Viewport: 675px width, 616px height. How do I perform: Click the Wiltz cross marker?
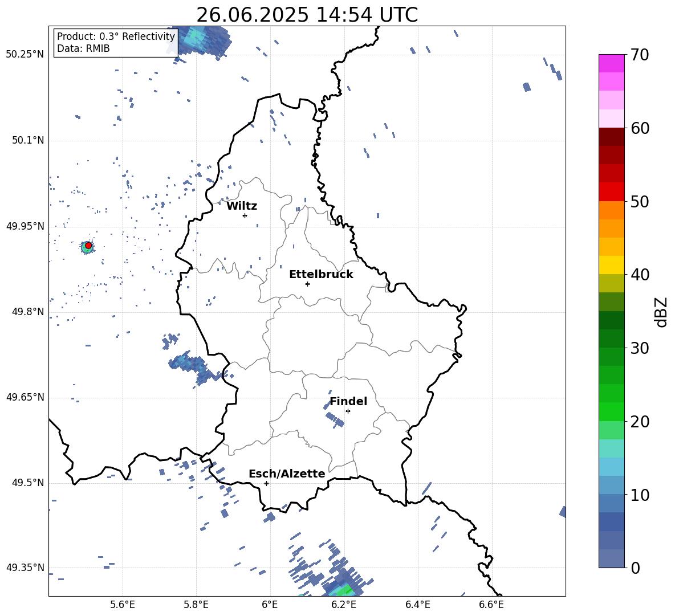pos(245,215)
